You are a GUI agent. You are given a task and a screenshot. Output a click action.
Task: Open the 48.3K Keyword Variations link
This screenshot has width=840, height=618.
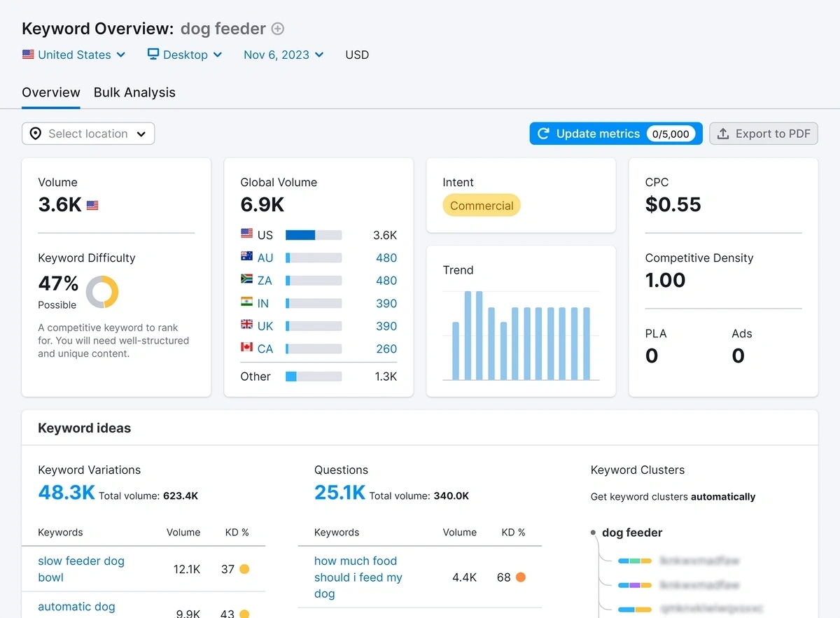coord(66,493)
